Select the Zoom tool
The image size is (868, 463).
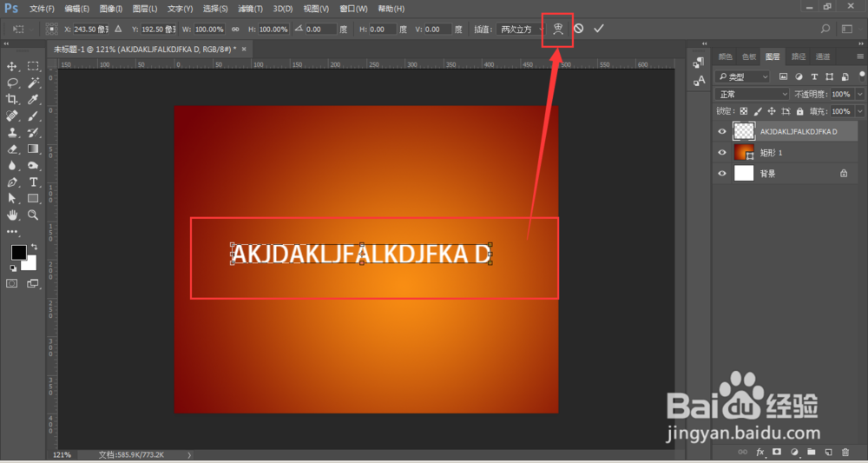coord(33,215)
